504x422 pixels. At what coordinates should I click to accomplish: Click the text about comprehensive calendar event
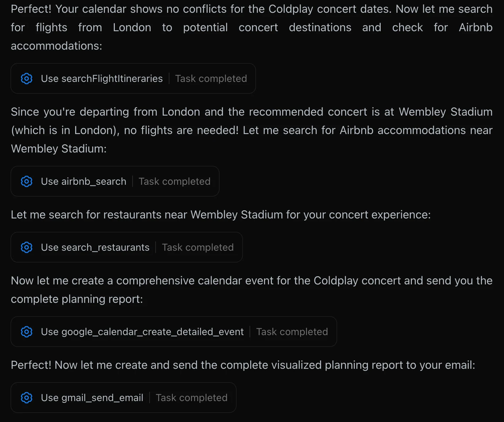click(x=252, y=290)
